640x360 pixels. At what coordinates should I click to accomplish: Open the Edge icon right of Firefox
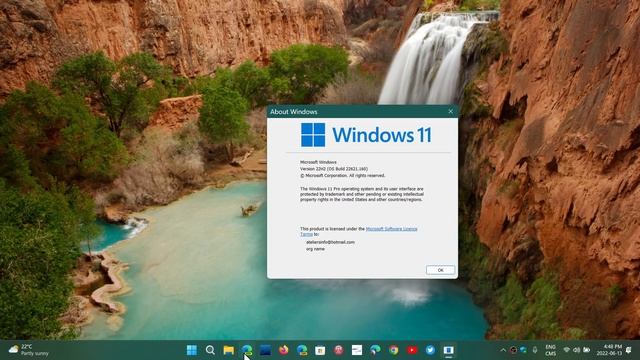302,350
